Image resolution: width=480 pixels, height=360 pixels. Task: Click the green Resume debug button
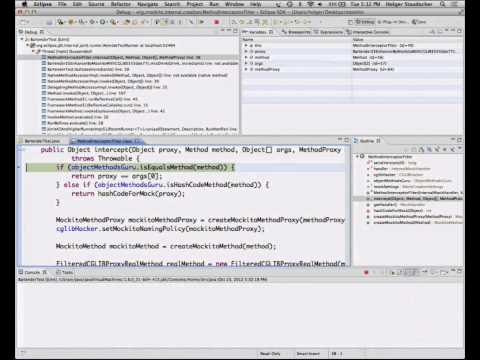click(202, 22)
